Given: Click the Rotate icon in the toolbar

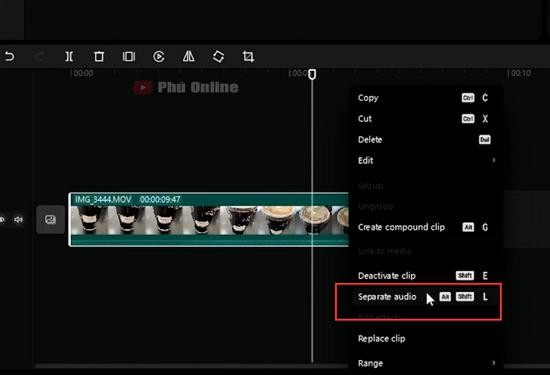Looking at the screenshot, I should point(218,56).
